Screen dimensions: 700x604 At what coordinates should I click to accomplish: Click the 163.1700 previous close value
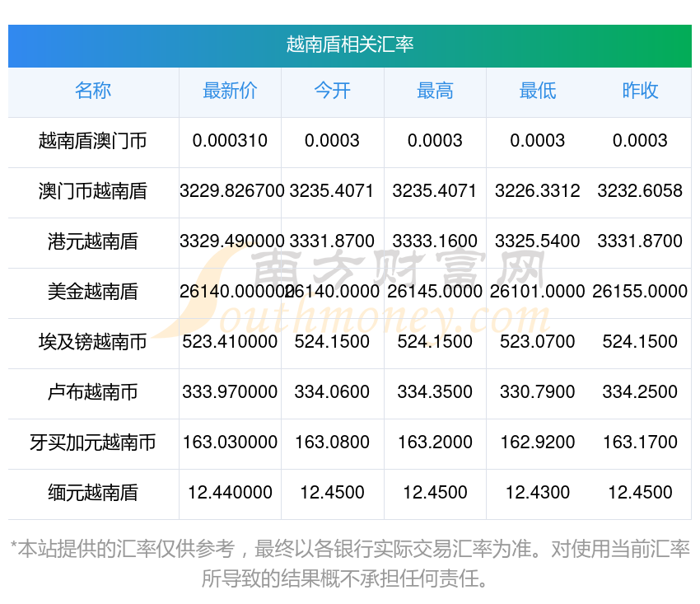click(640, 442)
